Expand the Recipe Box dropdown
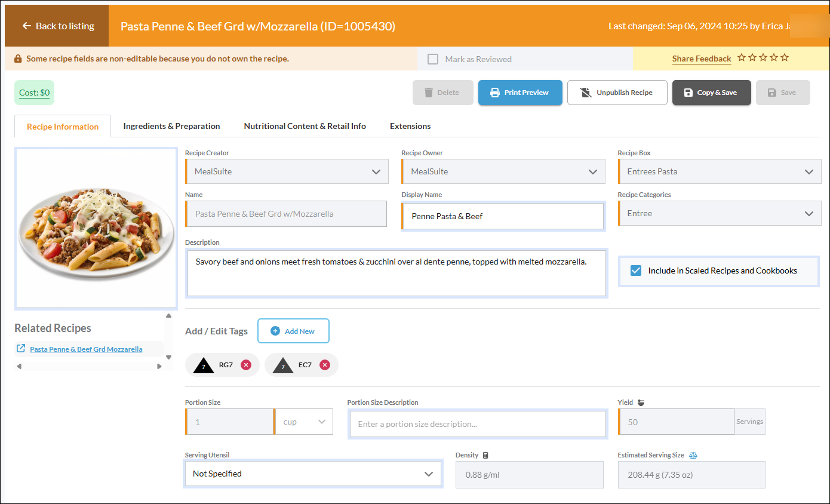 720,171
